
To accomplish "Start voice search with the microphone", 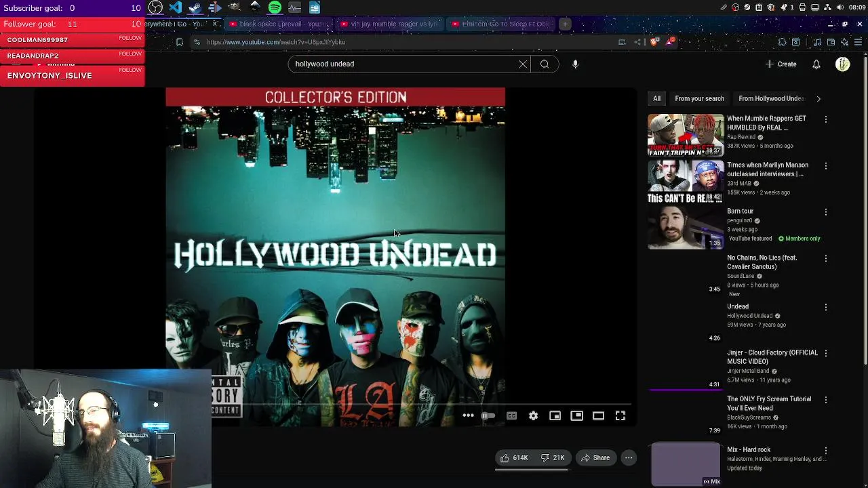I will pyautogui.click(x=575, y=64).
